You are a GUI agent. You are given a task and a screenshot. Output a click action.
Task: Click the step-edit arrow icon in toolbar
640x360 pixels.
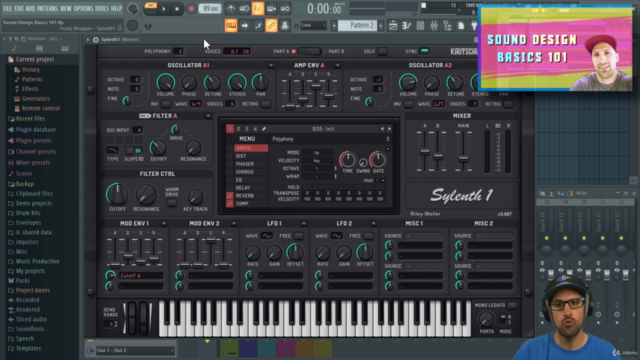click(x=244, y=26)
